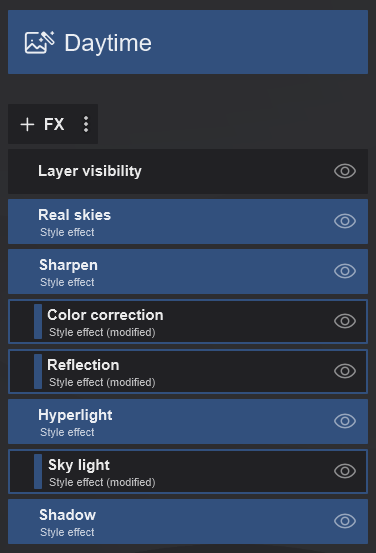The width and height of the screenshot is (376, 553).
Task: Add a new effect with the plus FX button
Action: coord(42,124)
